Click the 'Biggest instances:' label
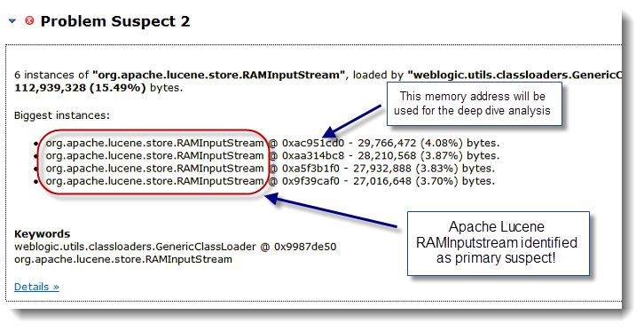The width and height of the screenshot is (644, 331). point(62,115)
